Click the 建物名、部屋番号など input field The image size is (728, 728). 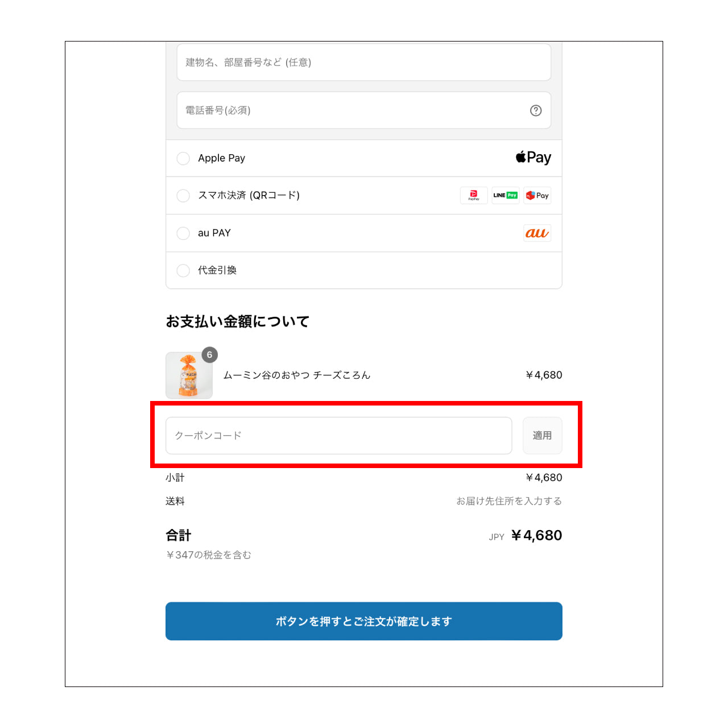[x=364, y=63]
